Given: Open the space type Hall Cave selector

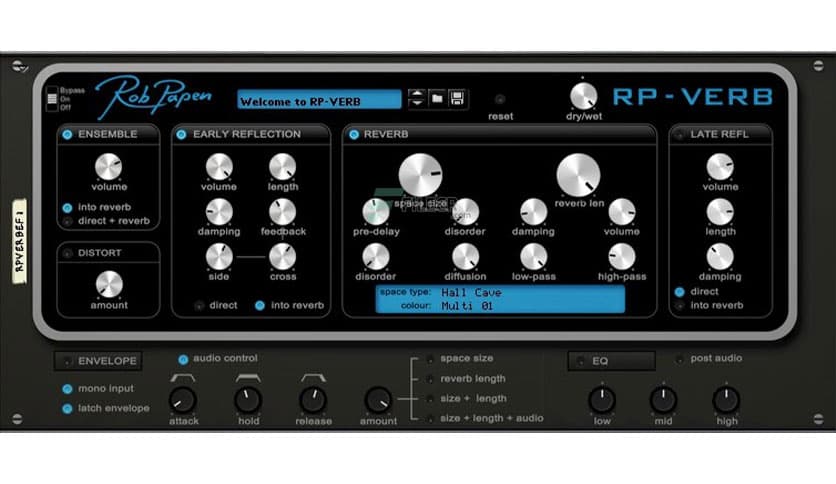Looking at the screenshot, I should pyautogui.click(x=500, y=292).
